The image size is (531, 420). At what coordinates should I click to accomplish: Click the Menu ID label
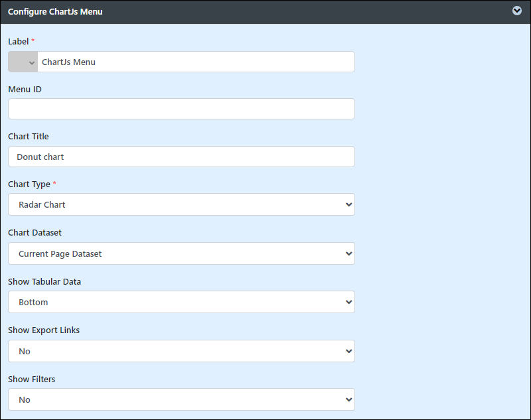[x=25, y=90]
